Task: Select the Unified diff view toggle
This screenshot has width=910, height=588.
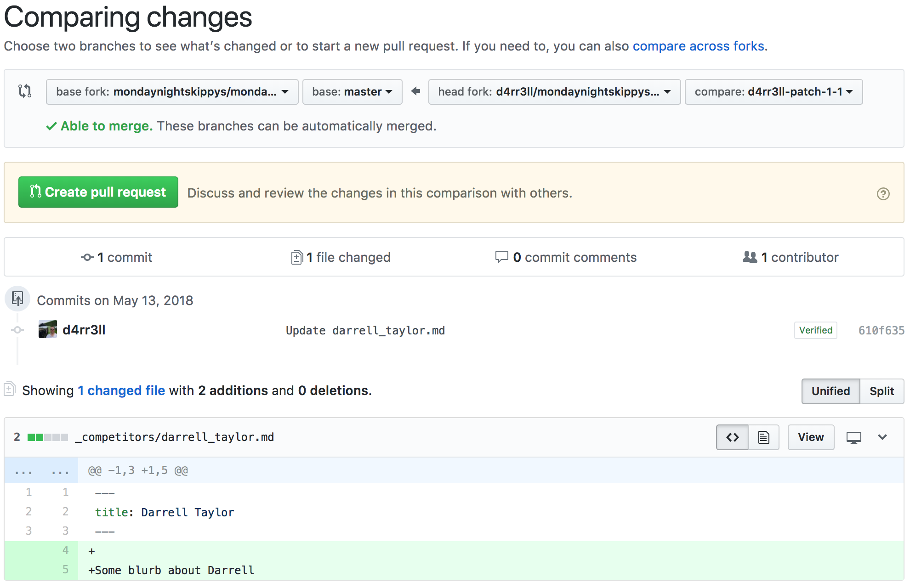Action: pos(830,390)
